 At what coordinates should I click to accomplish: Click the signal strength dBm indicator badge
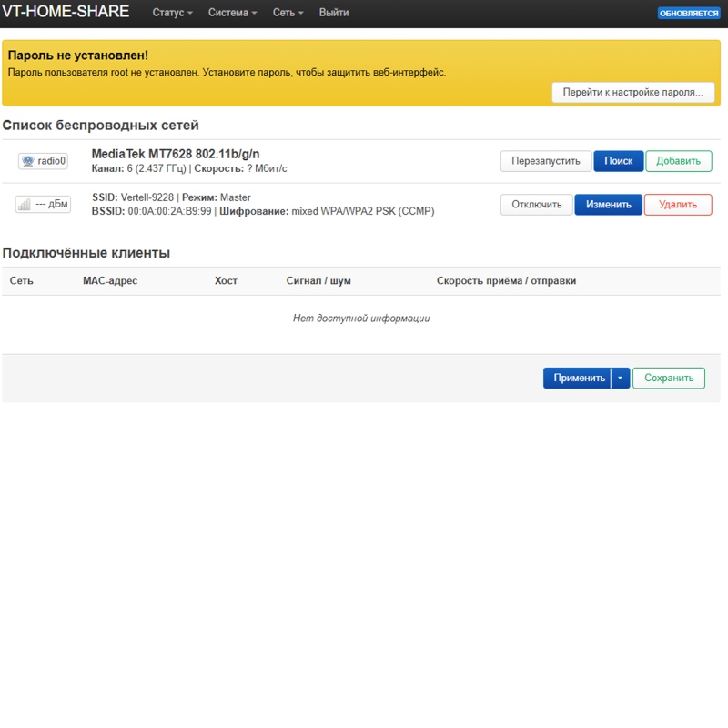point(43,204)
